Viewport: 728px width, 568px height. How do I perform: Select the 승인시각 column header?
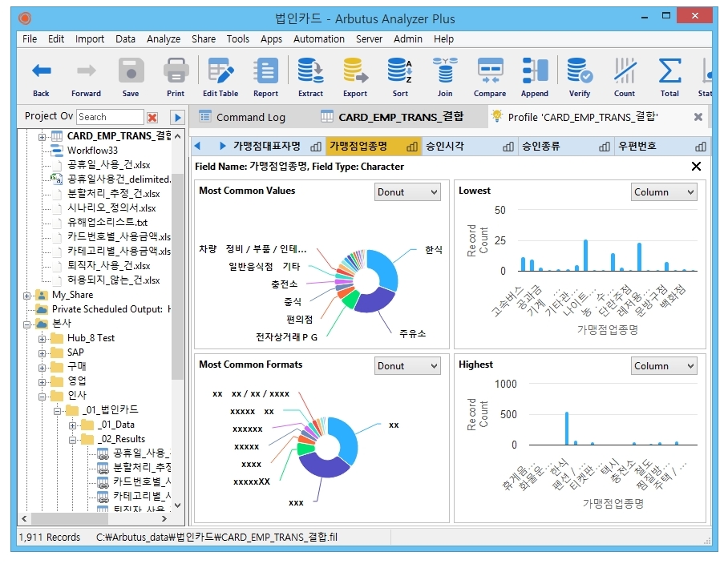coord(470,146)
